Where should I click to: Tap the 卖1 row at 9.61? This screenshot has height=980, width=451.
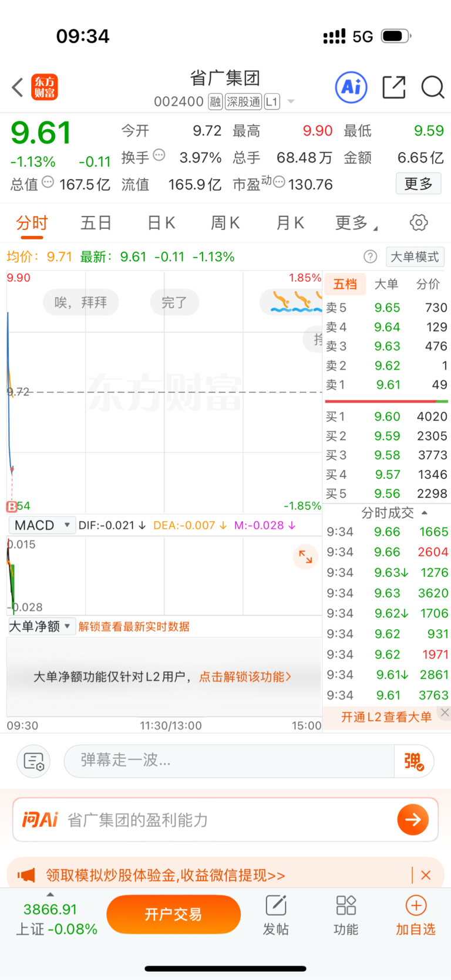(x=386, y=385)
